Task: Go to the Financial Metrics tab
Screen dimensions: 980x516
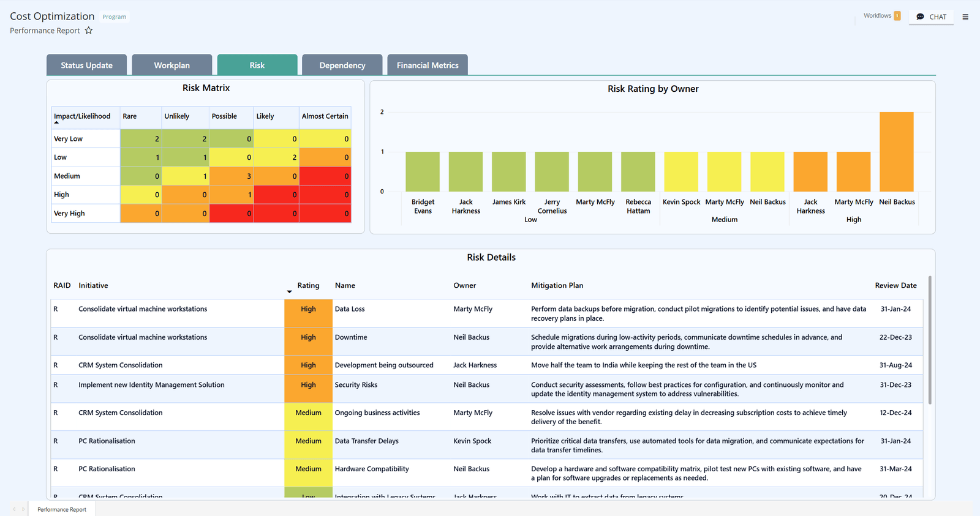Action: pyautogui.click(x=428, y=65)
